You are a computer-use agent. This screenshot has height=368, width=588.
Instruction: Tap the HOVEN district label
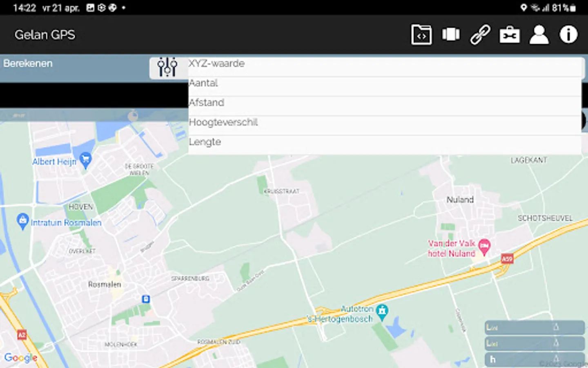pos(81,207)
